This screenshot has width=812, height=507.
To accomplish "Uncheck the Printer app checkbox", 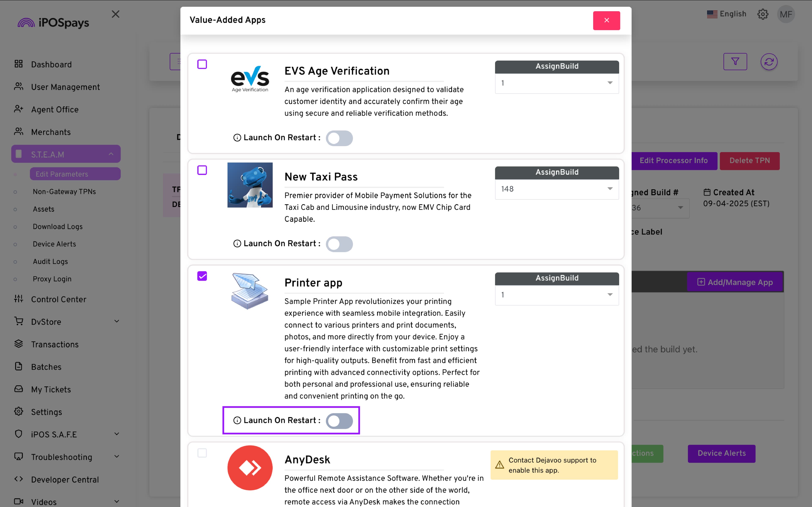I will pyautogui.click(x=202, y=276).
